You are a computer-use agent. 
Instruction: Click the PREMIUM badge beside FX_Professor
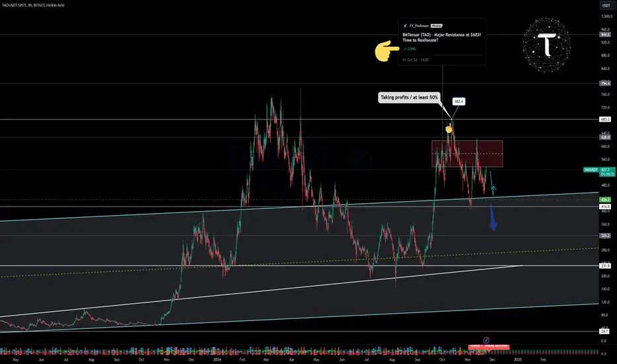coord(436,26)
